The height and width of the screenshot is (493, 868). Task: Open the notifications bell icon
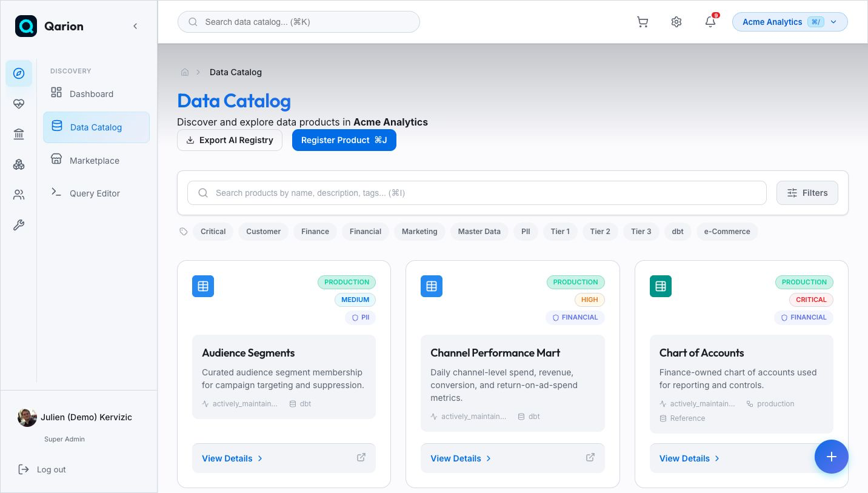(710, 22)
